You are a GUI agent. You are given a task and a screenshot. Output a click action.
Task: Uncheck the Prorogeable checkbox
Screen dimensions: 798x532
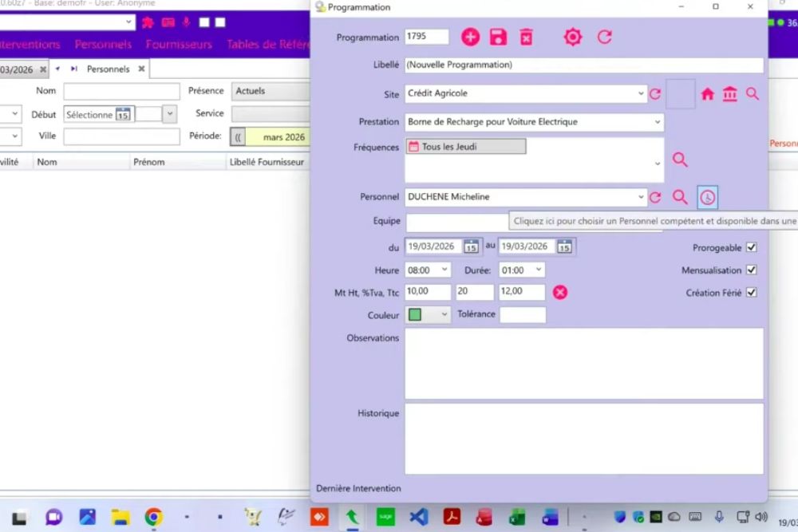click(751, 247)
